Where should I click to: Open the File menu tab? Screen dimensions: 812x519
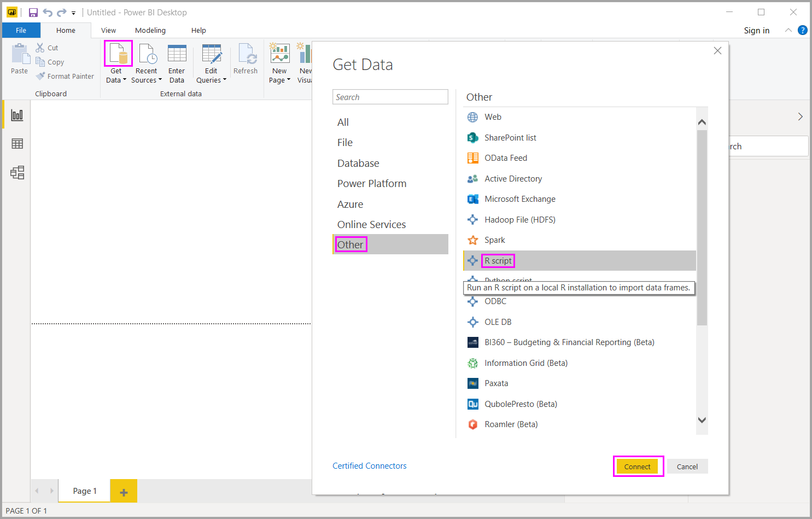[x=21, y=30]
